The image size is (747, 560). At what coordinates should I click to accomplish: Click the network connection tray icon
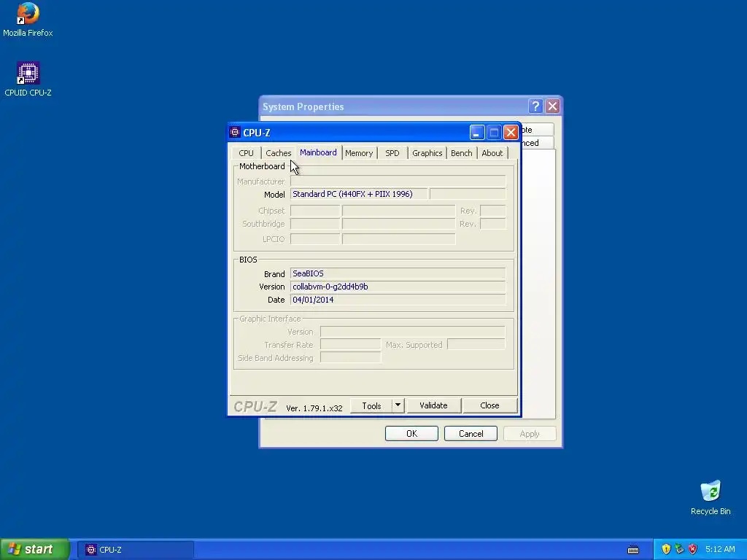(x=679, y=549)
